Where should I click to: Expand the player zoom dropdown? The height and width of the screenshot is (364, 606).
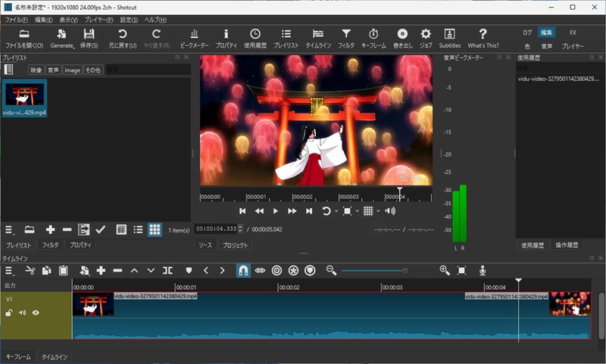pyautogui.click(x=357, y=211)
